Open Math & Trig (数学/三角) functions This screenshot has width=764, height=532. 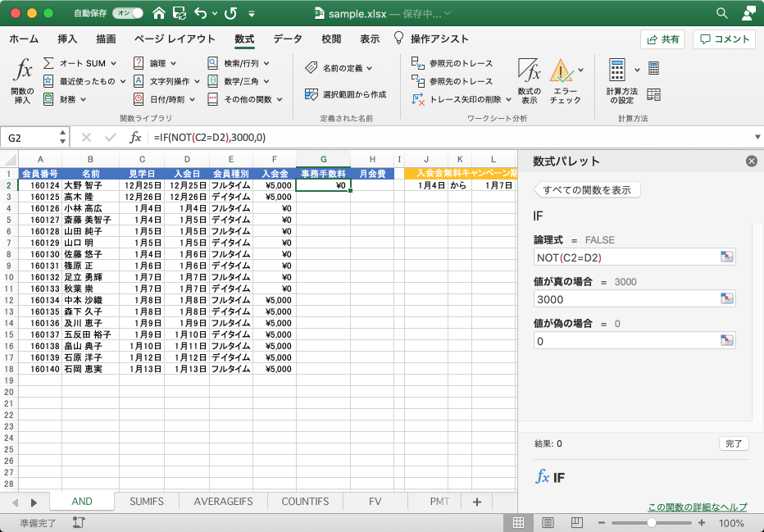239,81
